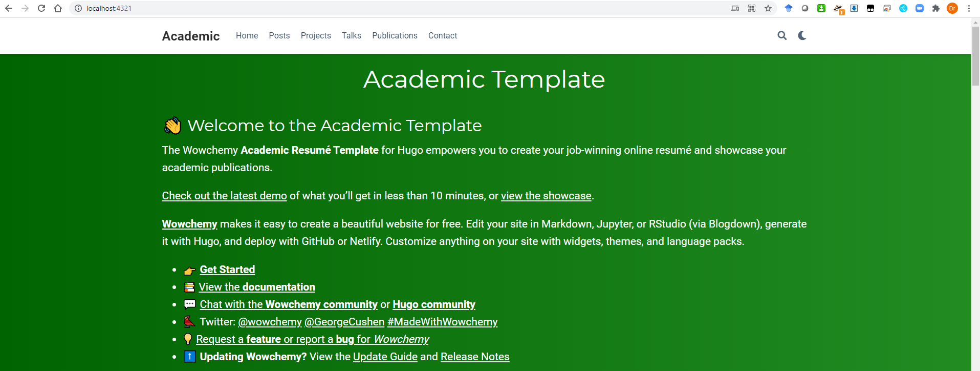Open the gray circle extension icon
This screenshot has height=371, width=980.
(x=805, y=8)
